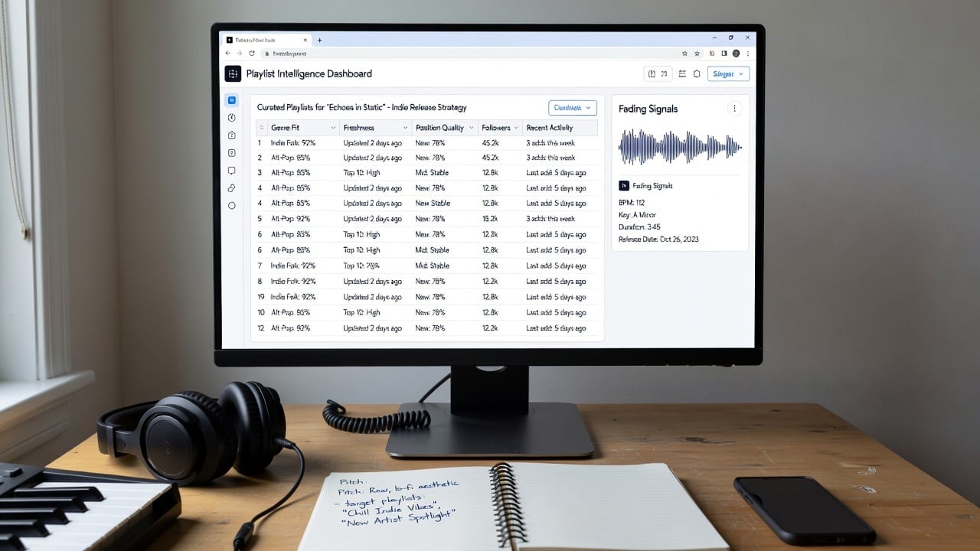
Task: Click 'Last add: 5 days ago' in row 12
Action: click(557, 328)
